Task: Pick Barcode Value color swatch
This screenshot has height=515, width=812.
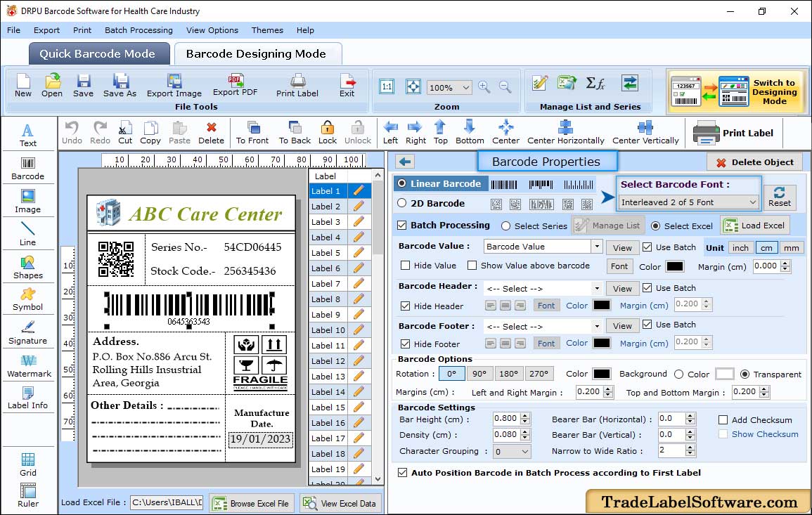Action: pyautogui.click(x=674, y=266)
